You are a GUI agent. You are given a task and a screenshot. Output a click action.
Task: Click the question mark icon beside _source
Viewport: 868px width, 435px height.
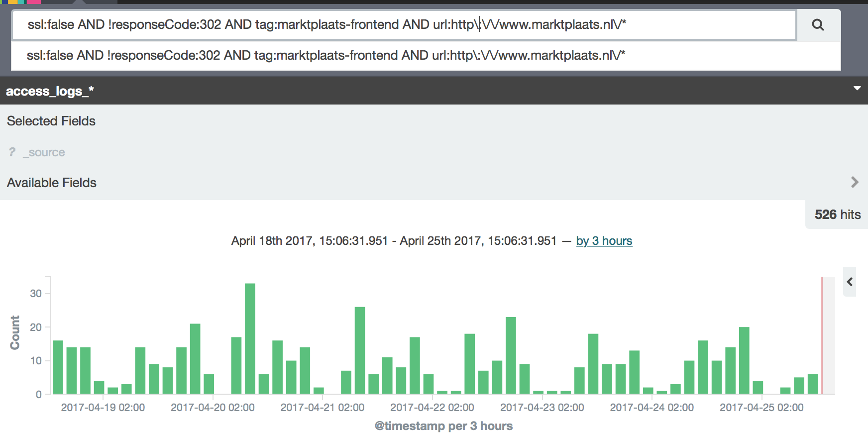click(12, 152)
